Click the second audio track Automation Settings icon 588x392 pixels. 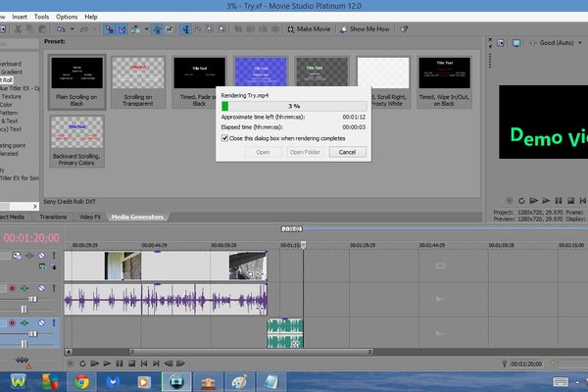(x=24, y=323)
